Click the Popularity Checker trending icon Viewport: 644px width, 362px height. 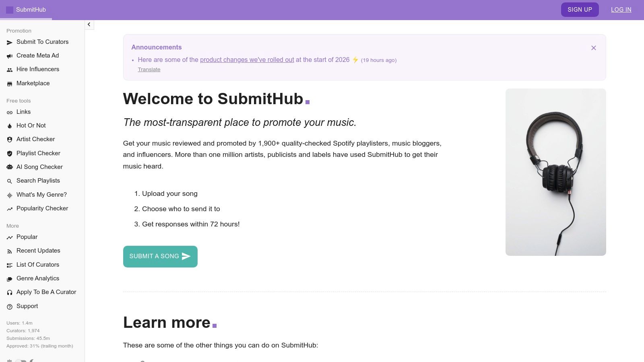[x=10, y=208]
